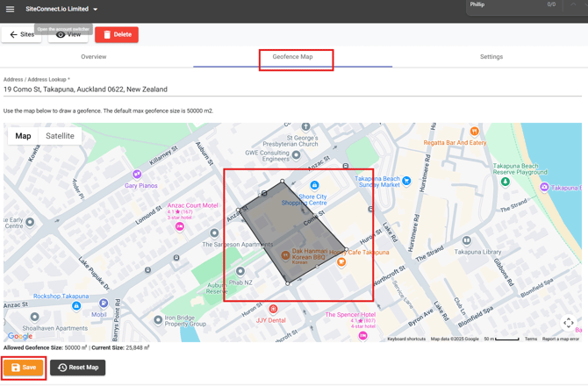This screenshot has width=588, height=386.
Task: Switch to the Overview tab
Action: (94, 57)
